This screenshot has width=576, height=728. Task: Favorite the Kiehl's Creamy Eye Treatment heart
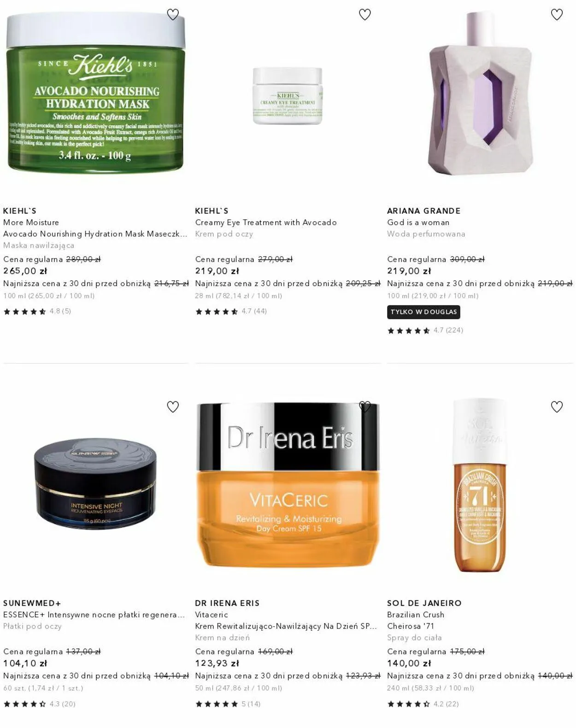coord(365,15)
